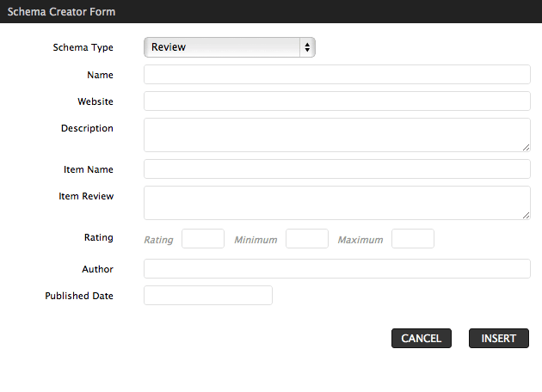Viewport: 542px width, 392px height.
Task: Click the Rating value box
Action: click(203, 238)
